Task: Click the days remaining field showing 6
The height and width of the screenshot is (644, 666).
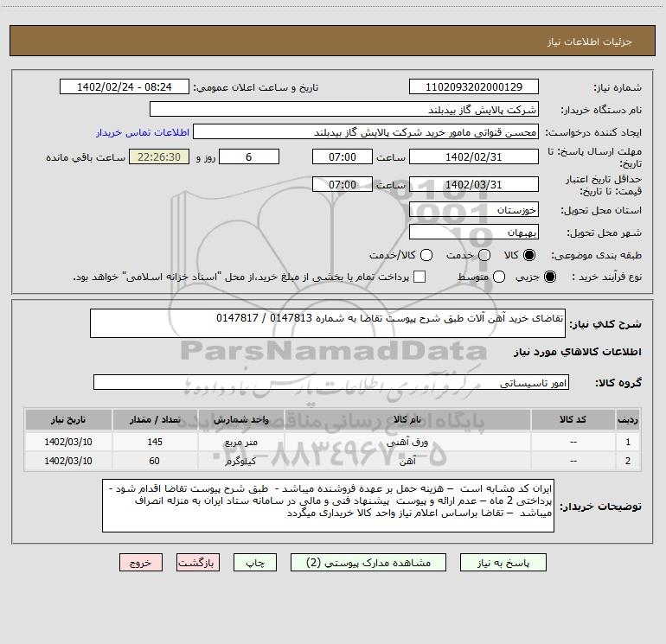Action: (x=249, y=156)
